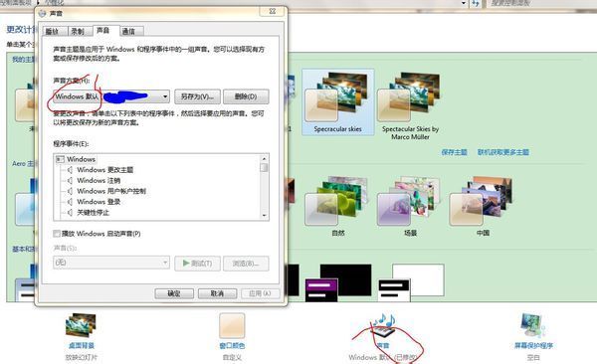This screenshot has height=364, width=597.
Task: Click speaker icon beside Windows 用户帐户控制
Action: click(70, 191)
